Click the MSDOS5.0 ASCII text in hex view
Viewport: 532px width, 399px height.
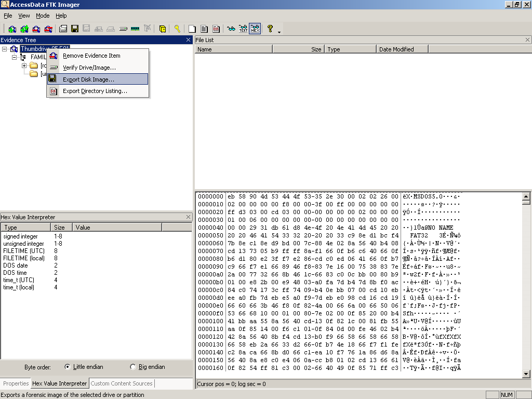pyautogui.click(x=428, y=196)
